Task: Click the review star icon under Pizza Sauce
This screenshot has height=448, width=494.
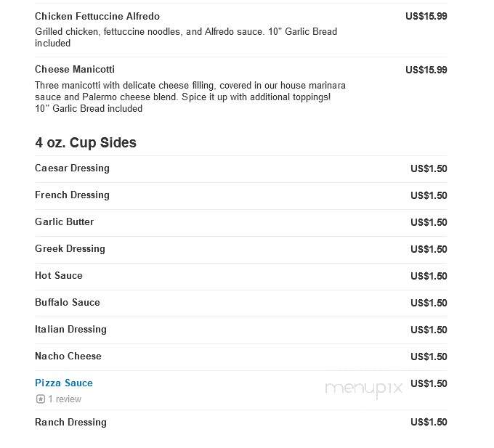Action: coord(41,399)
